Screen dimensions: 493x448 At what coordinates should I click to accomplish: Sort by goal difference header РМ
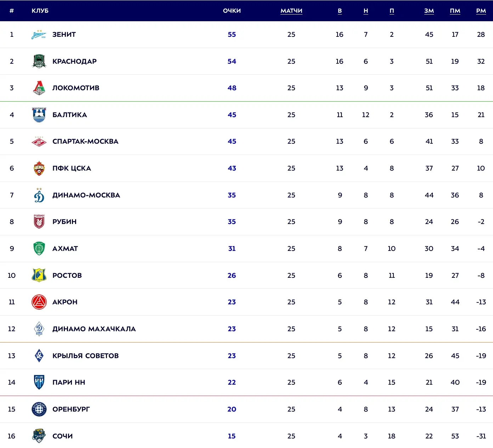click(481, 11)
